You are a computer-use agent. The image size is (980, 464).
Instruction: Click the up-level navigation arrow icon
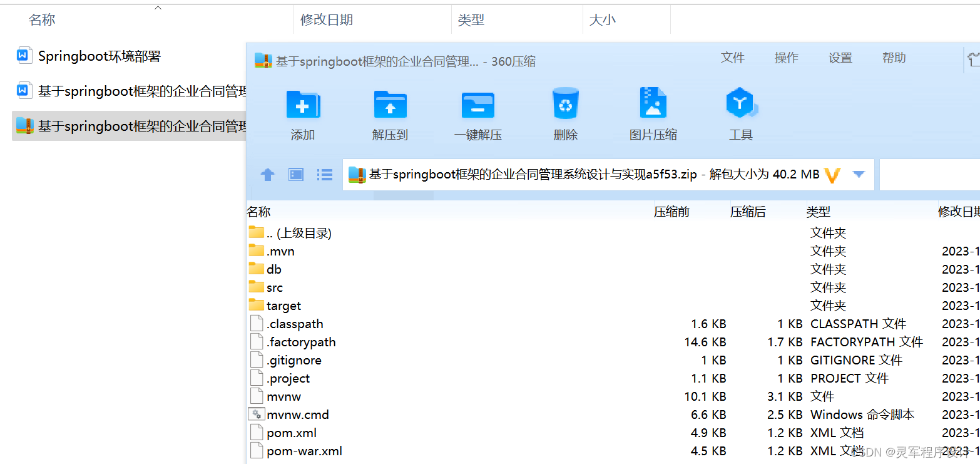268,175
